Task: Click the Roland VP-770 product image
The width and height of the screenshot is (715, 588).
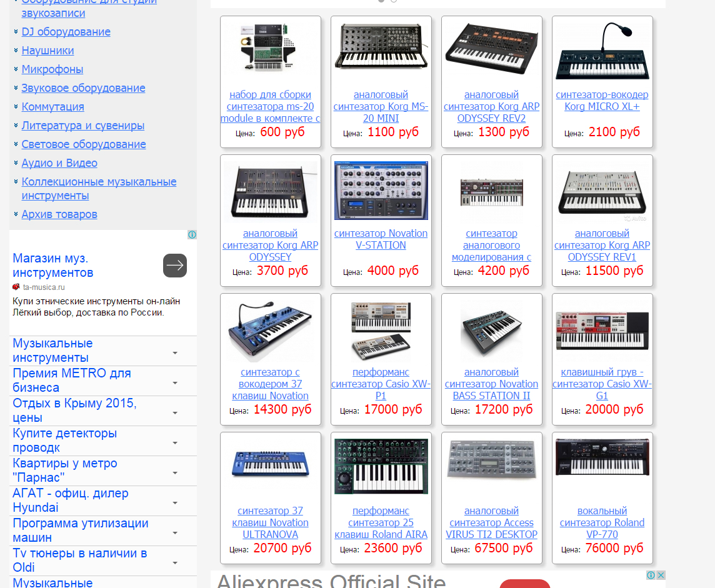Action: tap(602, 457)
